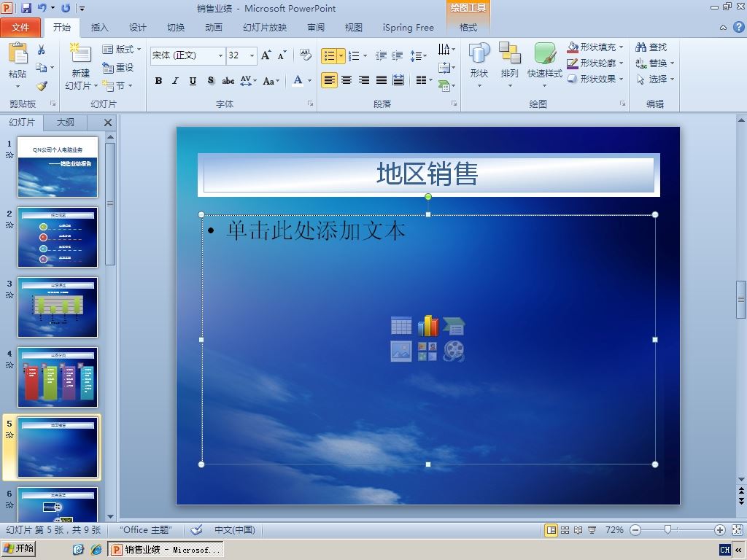Click the Replace button

point(655,63)
